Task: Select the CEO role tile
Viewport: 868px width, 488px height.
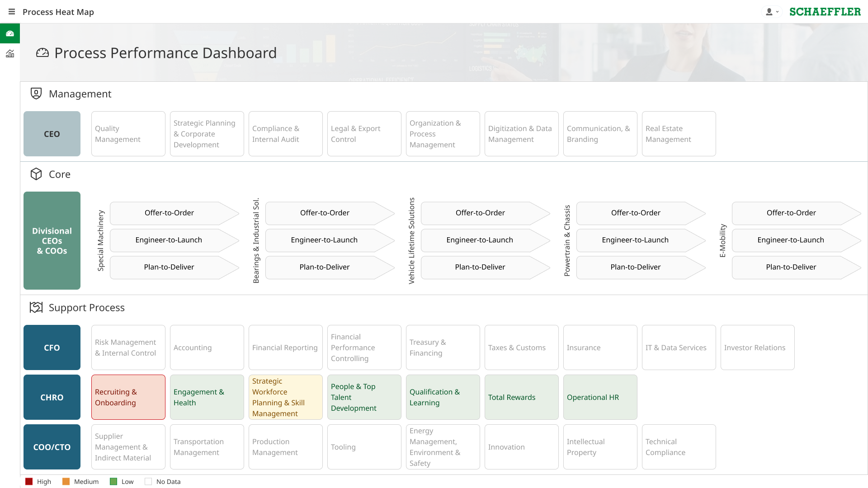Action: click(52, 134)
